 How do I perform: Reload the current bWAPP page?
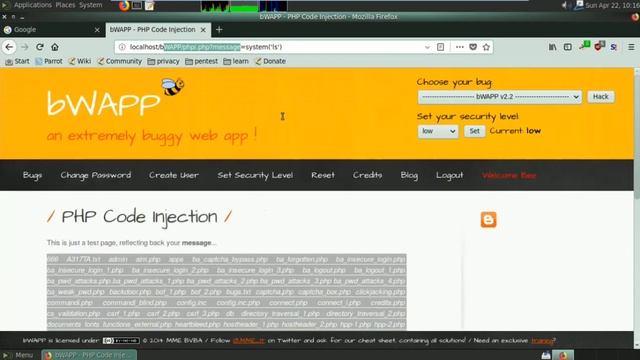(x=40, y=47)
